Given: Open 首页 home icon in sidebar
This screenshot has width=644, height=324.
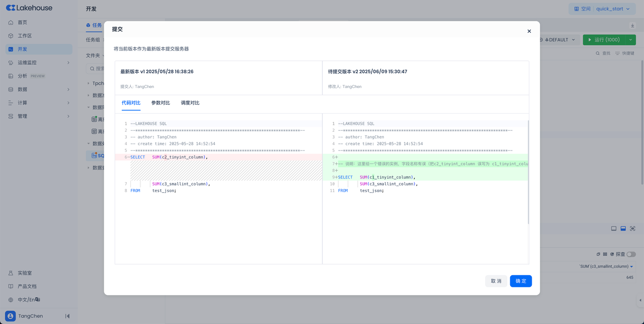Looking at the screenshot, I should (11, 23).
